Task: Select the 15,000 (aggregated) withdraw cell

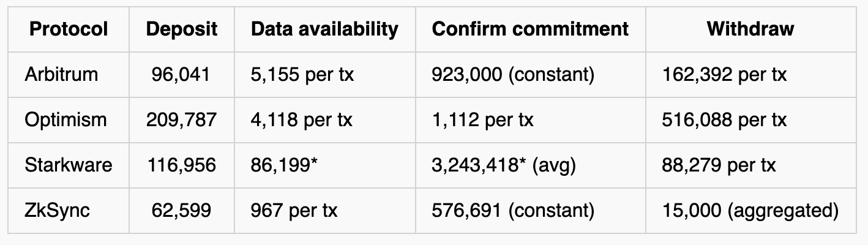Action: [751, 210]
